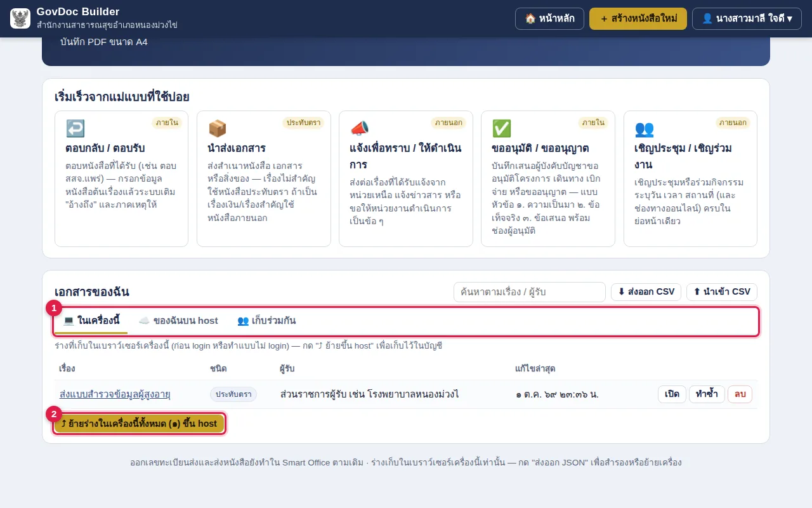This screenshot has width=812, height=508.
Task: Move all local drafts with ย้ายร่างในเครื่องนี้ทั้งหมด button
Action: pyautogui.click(x=139, y=424)
